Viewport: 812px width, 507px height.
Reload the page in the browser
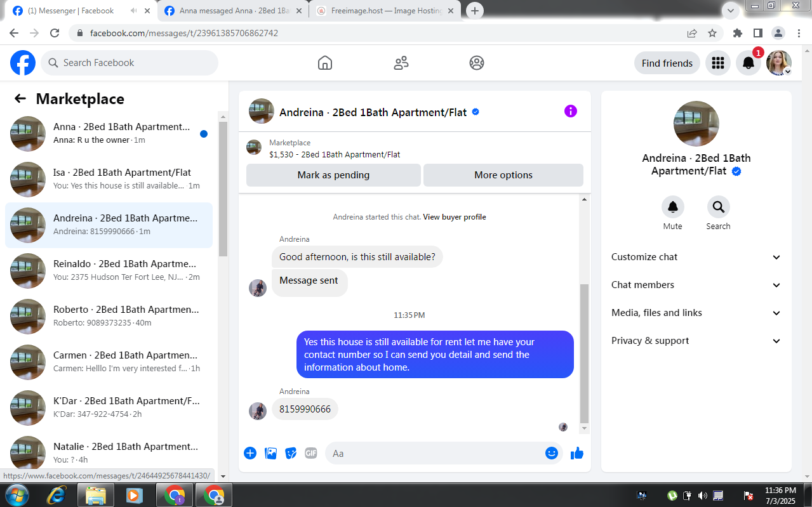(x=55, y=33)
